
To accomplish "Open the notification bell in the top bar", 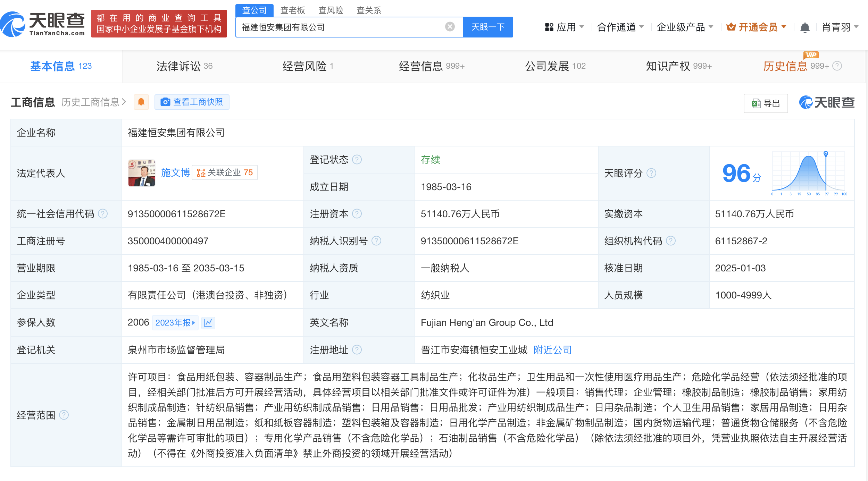I will [x=805, y=27].
